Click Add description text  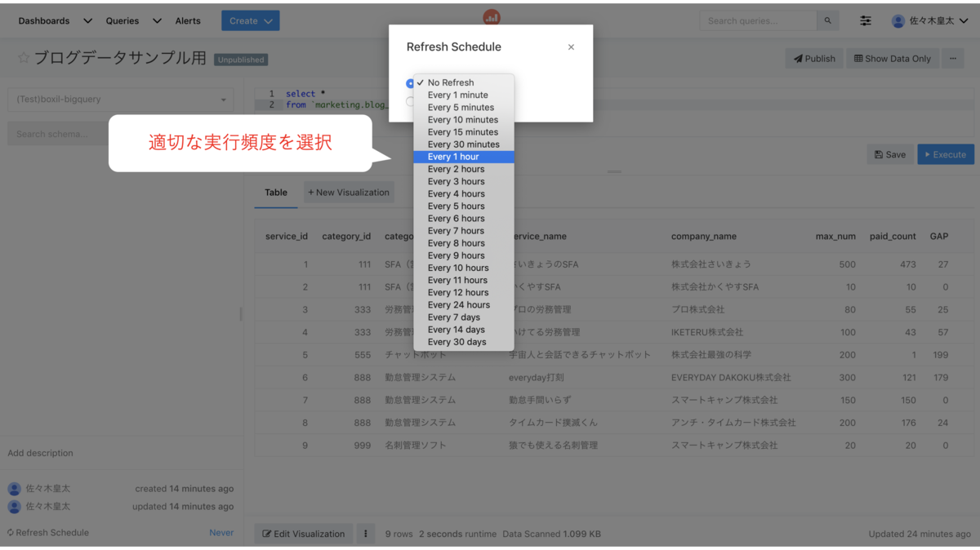click(40, 453)
